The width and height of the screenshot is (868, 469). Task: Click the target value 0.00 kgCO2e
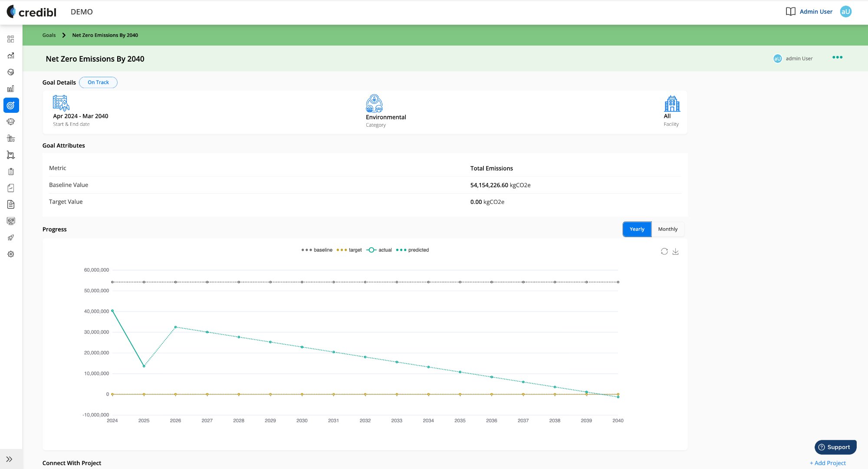(x=487, y=202)
